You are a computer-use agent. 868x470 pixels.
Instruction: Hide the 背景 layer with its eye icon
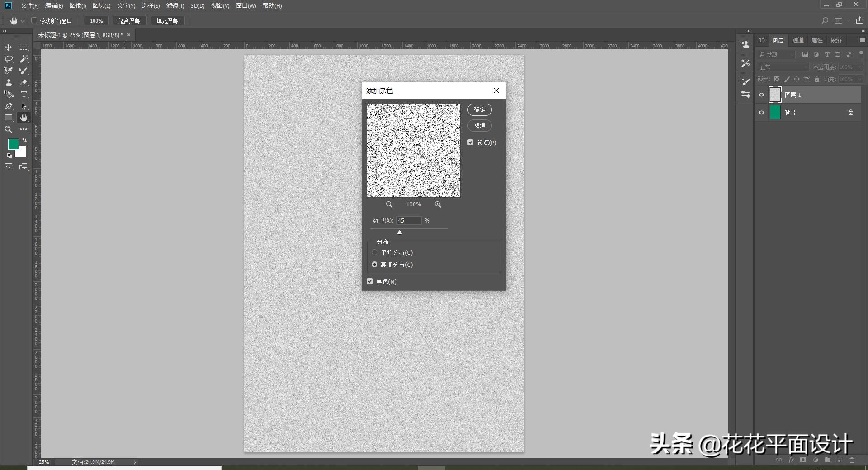[x=761, y=113]
